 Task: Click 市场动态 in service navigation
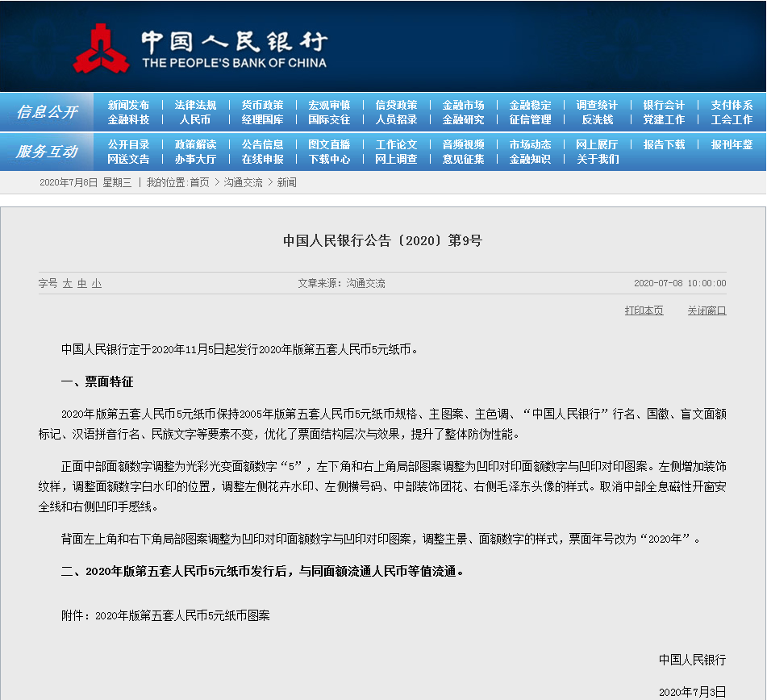tap(530, 145)
